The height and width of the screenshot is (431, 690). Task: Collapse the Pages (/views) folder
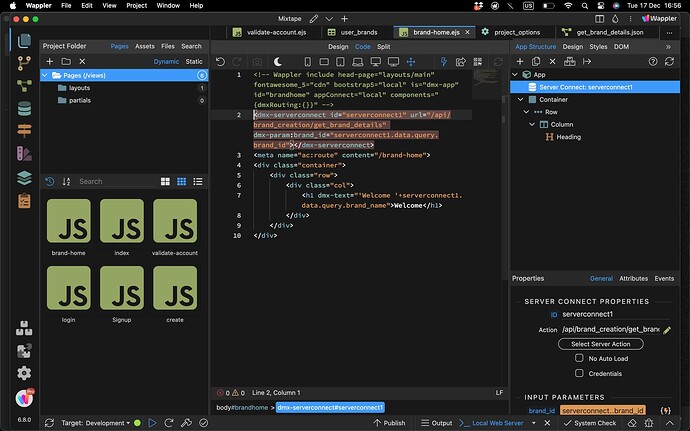click(x=45, y=75)
